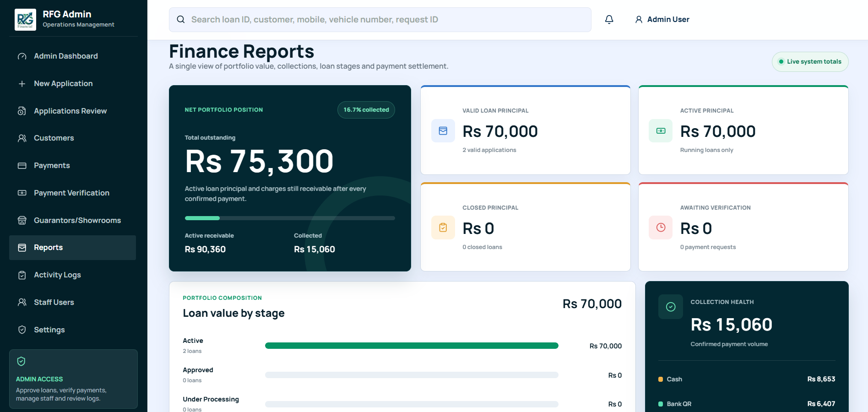Click the Cash orange legend dot

pyautogui.click(x=661, y=379)
